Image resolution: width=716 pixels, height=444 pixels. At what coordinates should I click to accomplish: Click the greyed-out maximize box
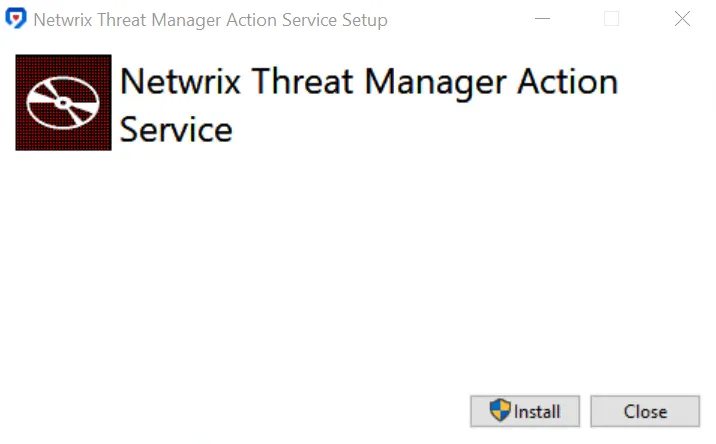tap(611, 19)
